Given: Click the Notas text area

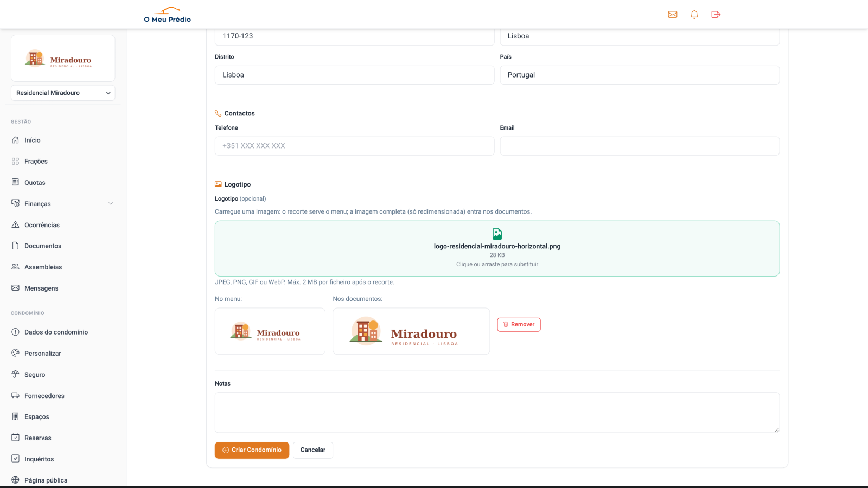Looking at the screenshot, I should [x=497, y=413].
